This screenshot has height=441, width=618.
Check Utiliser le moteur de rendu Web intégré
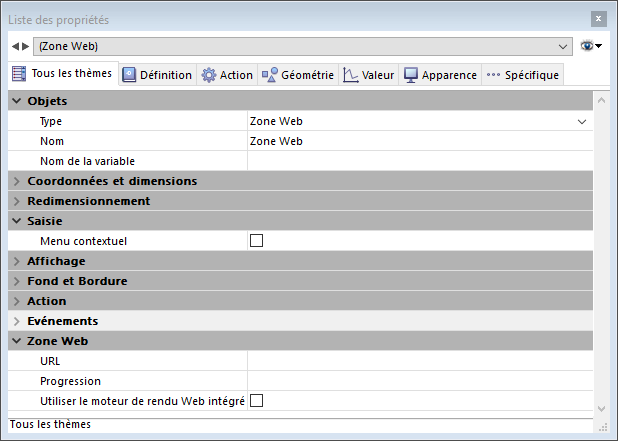tap(256, 401)
